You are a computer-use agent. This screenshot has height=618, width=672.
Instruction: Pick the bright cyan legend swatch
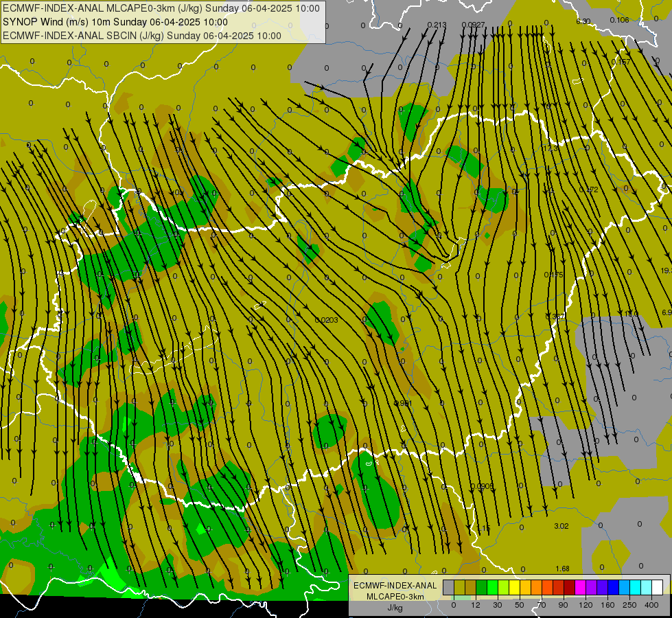(x=636, y=587)
